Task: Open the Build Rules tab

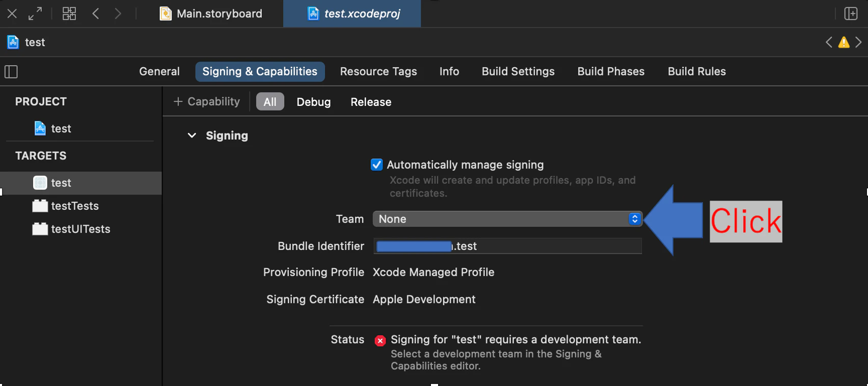Action: pos(697,72)
